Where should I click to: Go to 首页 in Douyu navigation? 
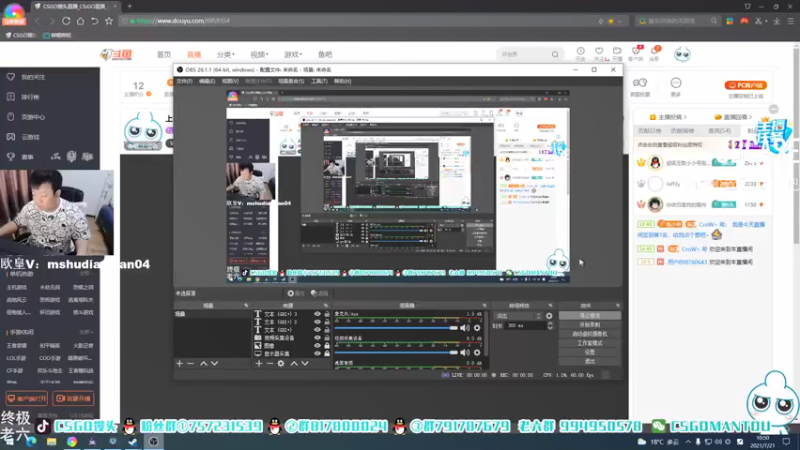tap(164, 55)
